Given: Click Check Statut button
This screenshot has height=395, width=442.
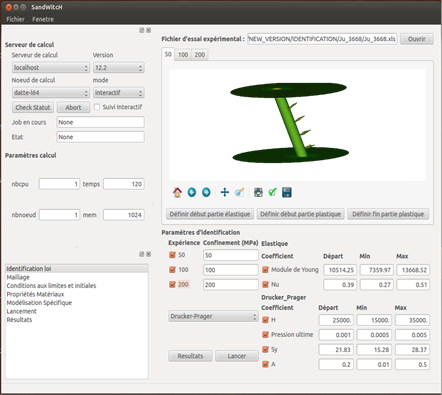Looking at the screenshot, I should point(33,107).
